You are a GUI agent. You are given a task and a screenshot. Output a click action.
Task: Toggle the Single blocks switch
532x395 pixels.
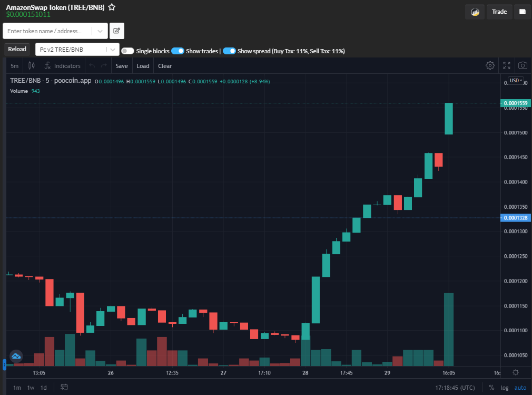(x=127, y=51)
